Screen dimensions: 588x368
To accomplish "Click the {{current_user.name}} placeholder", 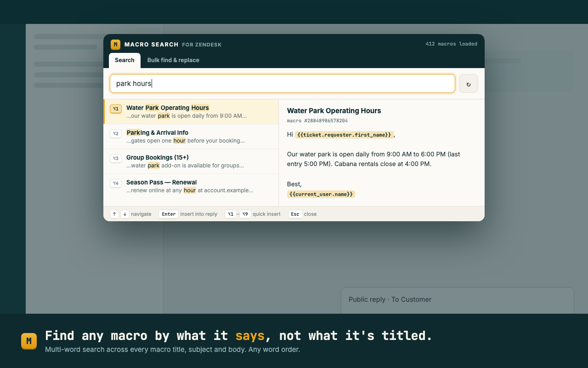I will click(321, 194).
